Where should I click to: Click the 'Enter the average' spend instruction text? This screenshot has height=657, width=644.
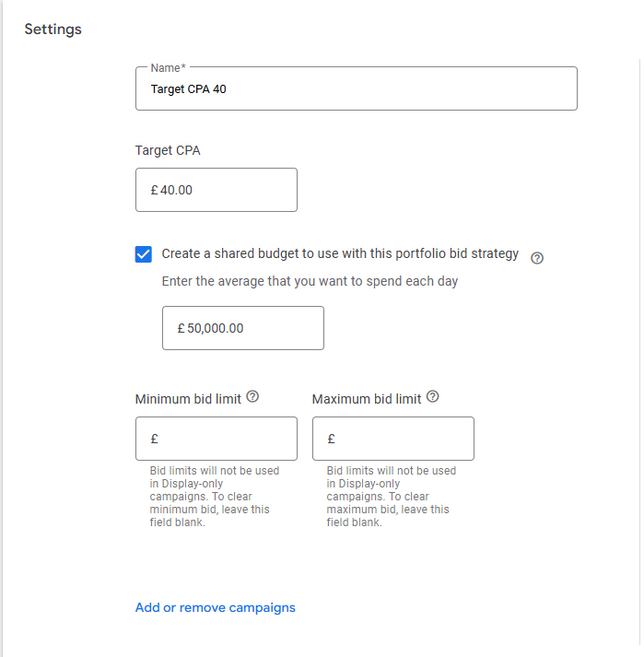[310, 281]
